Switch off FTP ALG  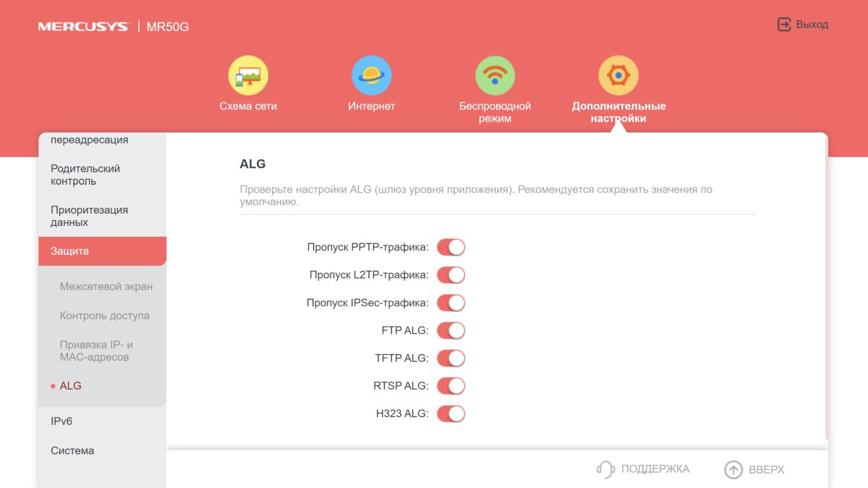click(x=451, y=331)
